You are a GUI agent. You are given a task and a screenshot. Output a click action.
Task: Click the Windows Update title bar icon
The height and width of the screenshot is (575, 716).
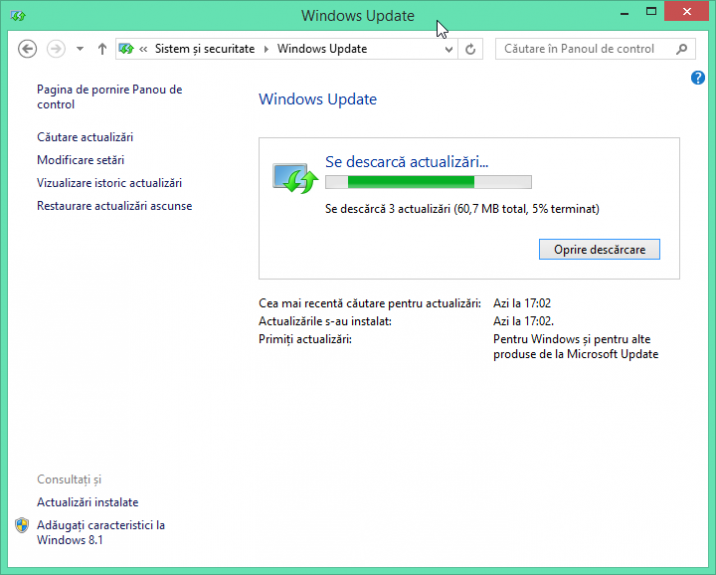point(18,16)
